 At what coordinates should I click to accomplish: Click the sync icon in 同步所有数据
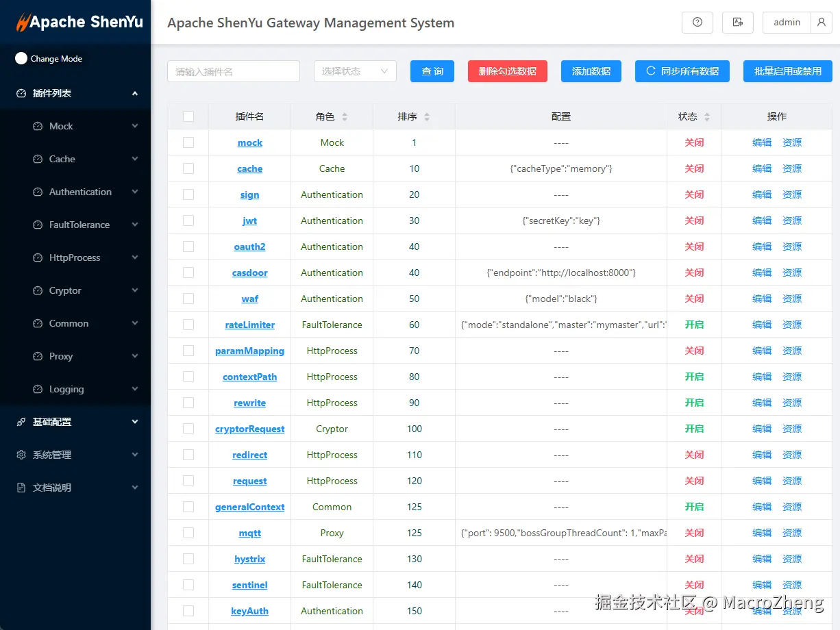651,71
